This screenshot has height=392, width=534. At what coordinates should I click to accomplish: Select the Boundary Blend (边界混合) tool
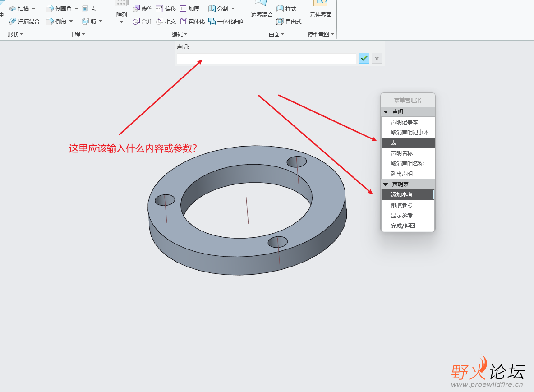262,9
